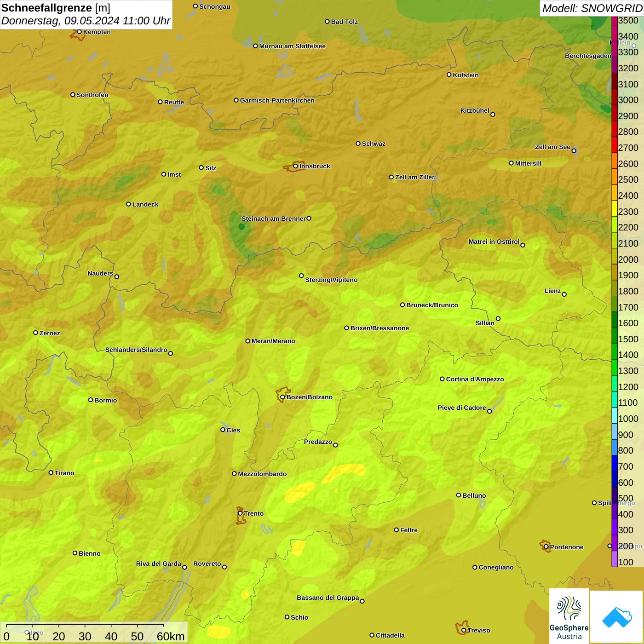The height and width of the screenshot is (644, 644).
Task: Click the Schlanders/Silandro label
Action: point(136,350)
